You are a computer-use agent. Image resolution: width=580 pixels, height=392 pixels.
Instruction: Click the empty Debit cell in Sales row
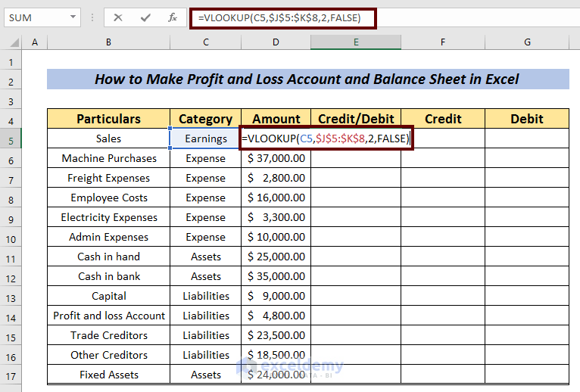point(527,138)
